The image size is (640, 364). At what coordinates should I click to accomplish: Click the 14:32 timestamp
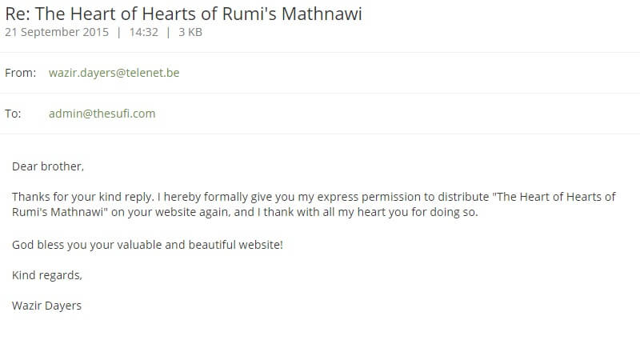click(144, 32)
